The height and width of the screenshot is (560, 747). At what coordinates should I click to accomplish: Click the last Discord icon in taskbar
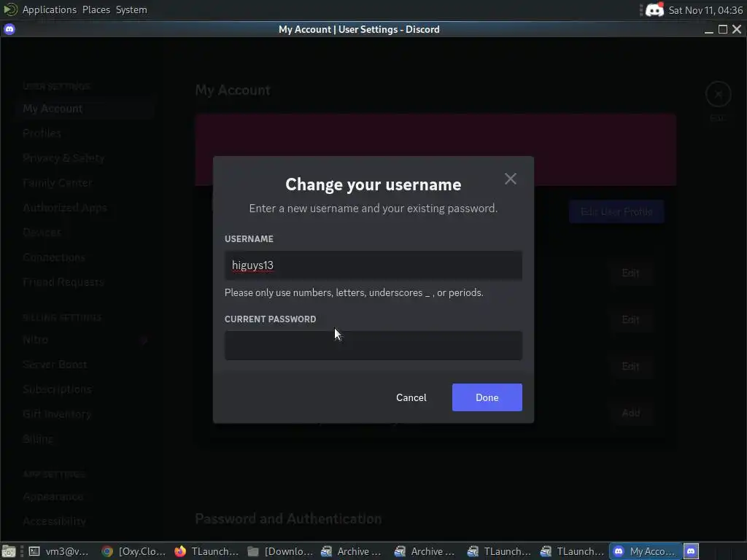click(x=691, y=551)
